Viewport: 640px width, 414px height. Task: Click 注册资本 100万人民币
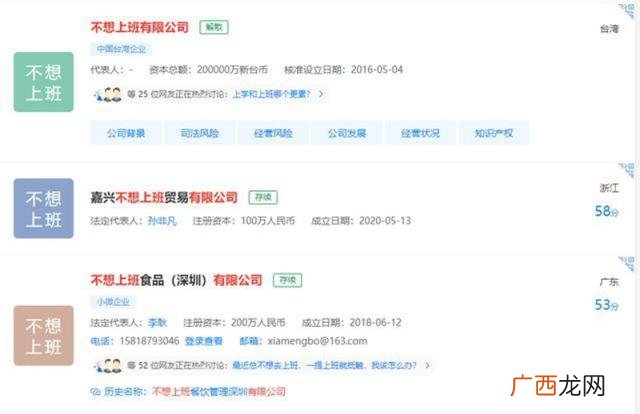point(244,221)
